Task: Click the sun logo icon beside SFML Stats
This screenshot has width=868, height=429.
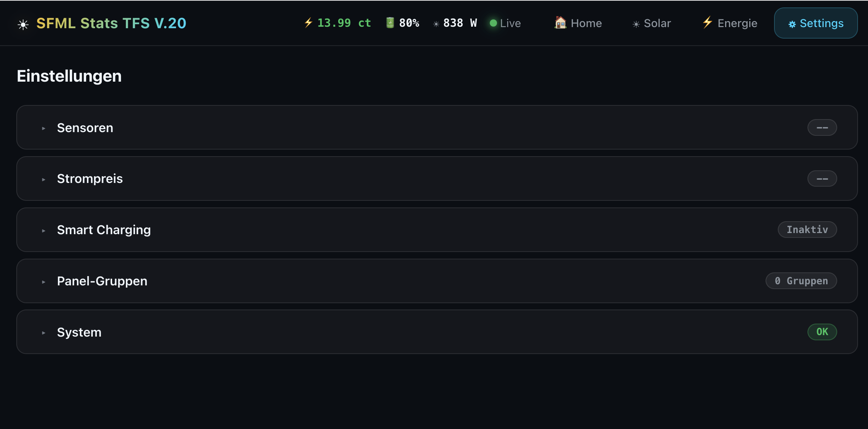Action: [23, 24]
